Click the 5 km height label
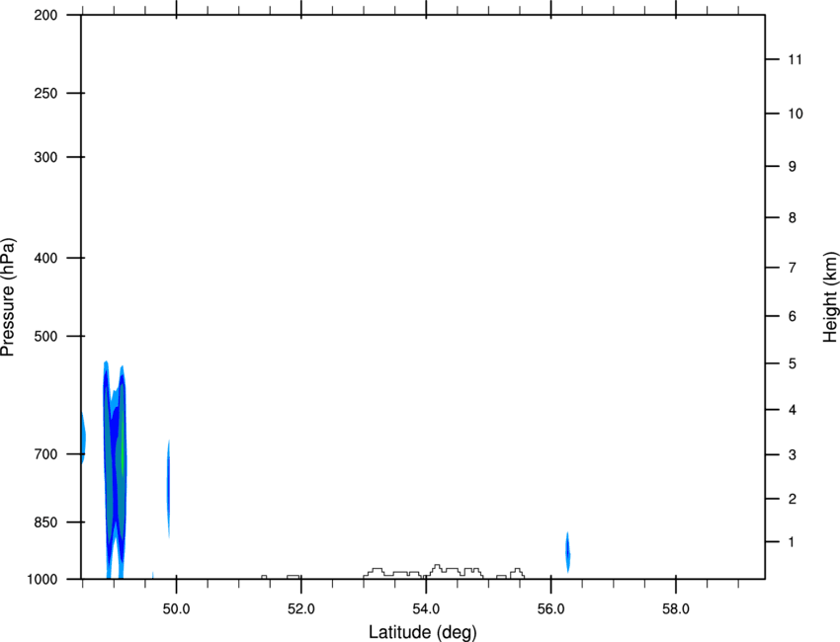 pos(793,363)
